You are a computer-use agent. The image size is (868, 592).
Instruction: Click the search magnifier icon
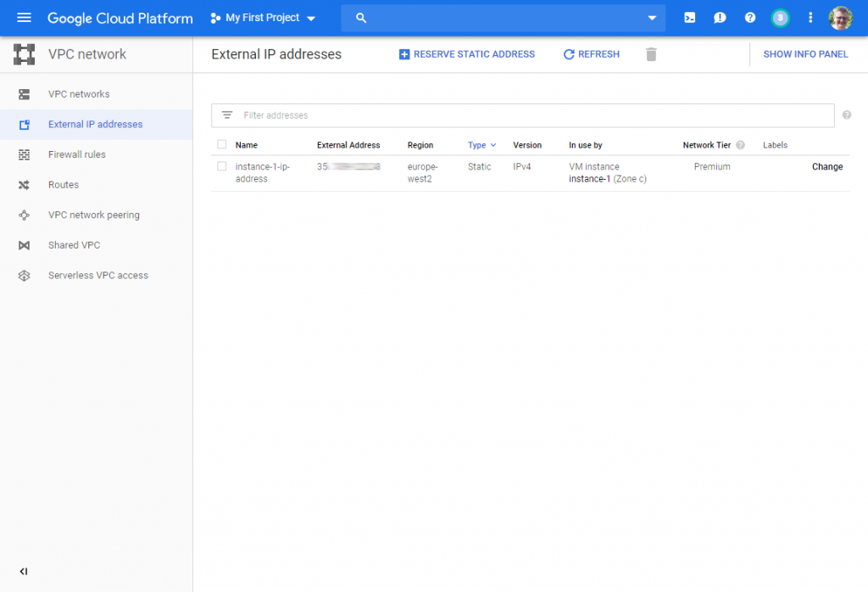(361, 19)
